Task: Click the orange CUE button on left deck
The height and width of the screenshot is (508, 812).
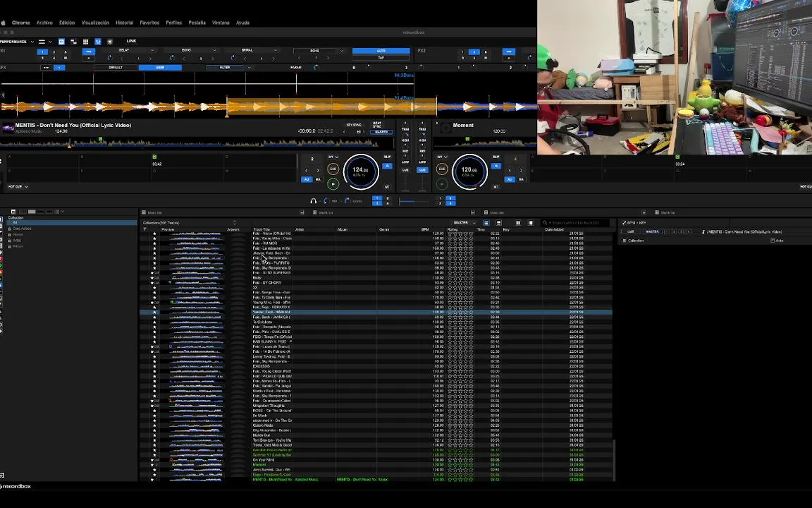Action: pos(333,169)
